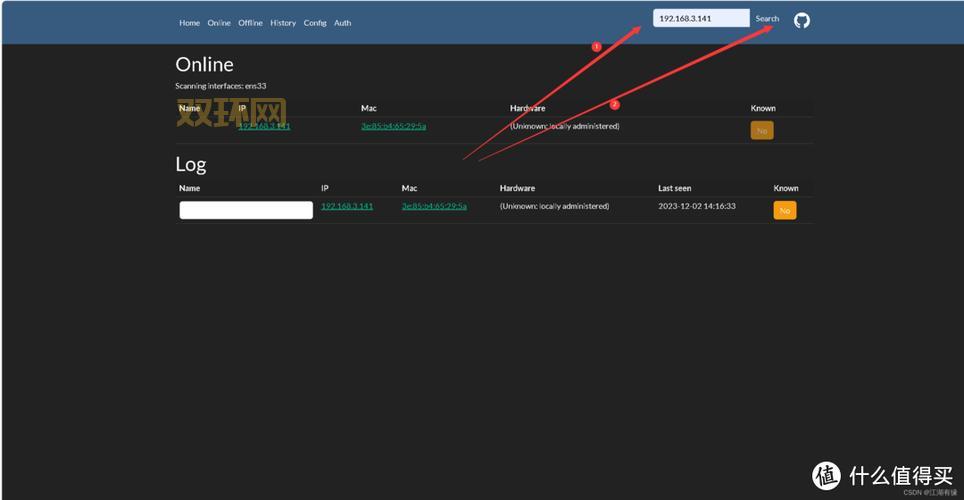Select History in the navigation bar
This screenshot has height=500, width=964.
click(283, 23)
